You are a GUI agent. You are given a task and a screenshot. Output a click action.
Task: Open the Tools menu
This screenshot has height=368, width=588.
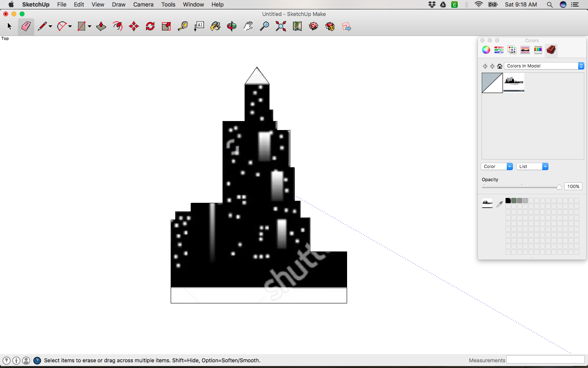pos(168,4)
